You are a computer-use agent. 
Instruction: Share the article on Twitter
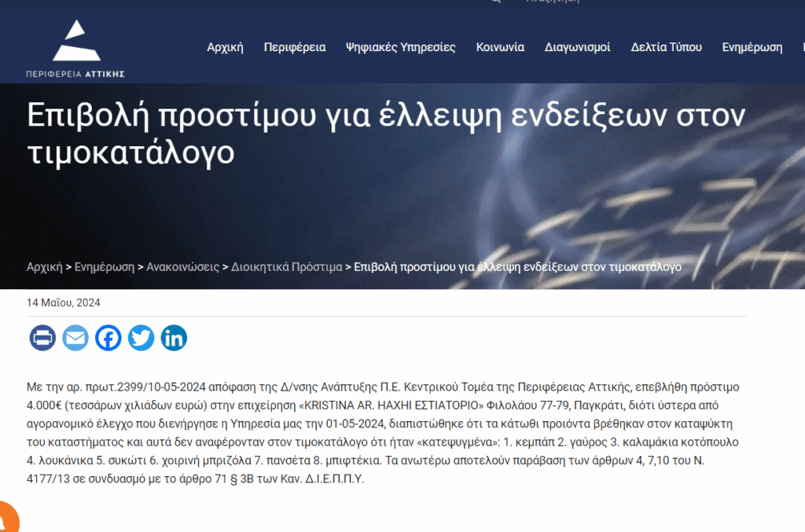(142, 338)
